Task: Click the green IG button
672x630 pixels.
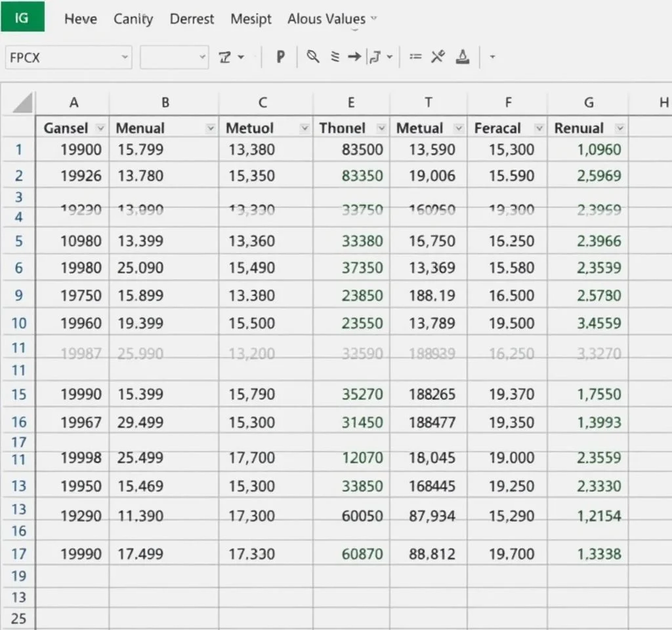Action: pyautogui.click(x=22, y=16)
